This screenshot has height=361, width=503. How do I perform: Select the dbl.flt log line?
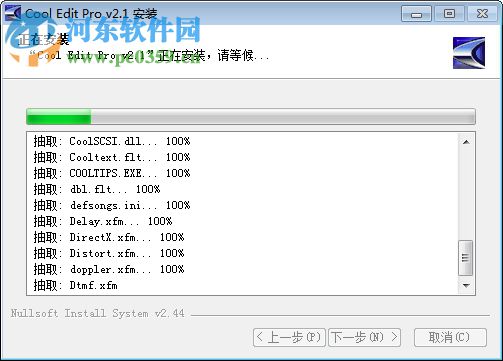click(97, 189)
